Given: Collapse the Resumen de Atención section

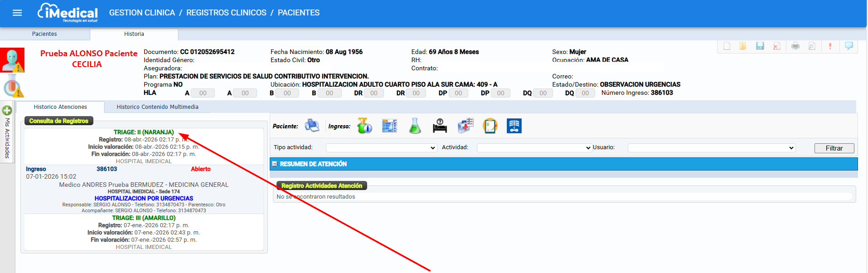Looking at the screenshot, I should 275,164.
